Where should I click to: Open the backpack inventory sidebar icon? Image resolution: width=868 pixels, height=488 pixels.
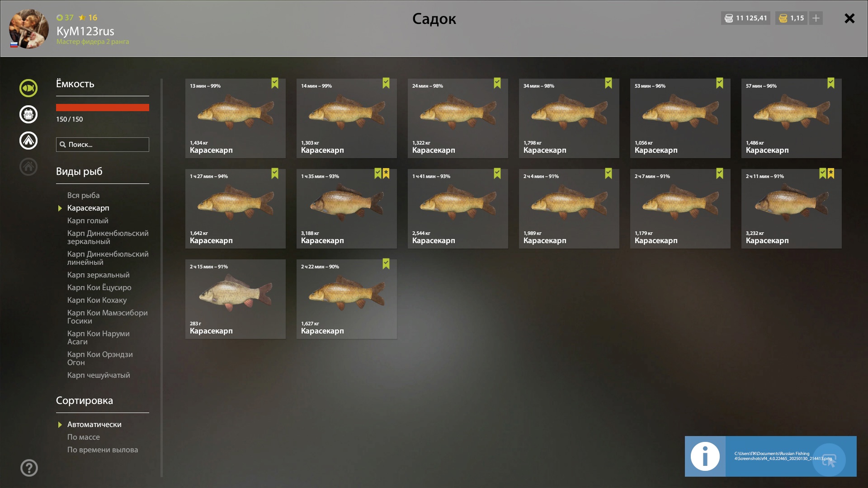tap(28, 114)
